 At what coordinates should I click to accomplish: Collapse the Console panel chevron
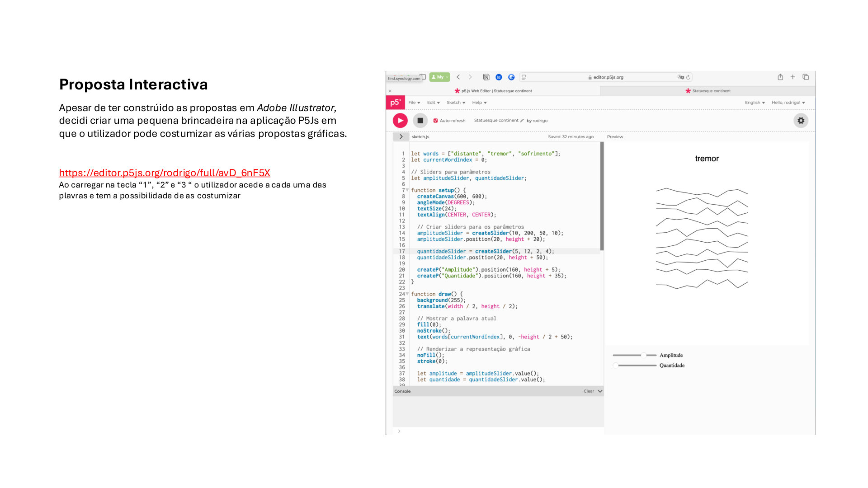600,391
